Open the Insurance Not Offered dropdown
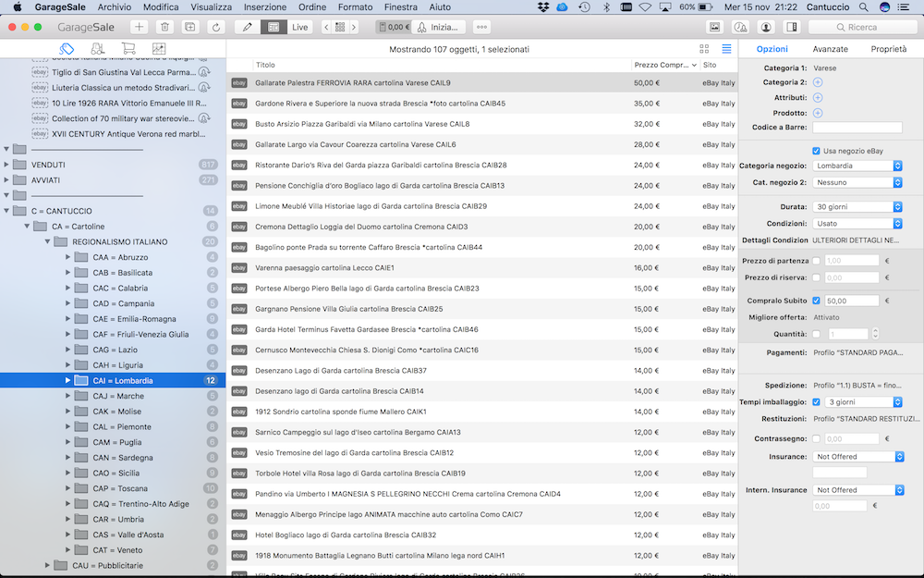924x578 pixels. (x=858, y=457)
